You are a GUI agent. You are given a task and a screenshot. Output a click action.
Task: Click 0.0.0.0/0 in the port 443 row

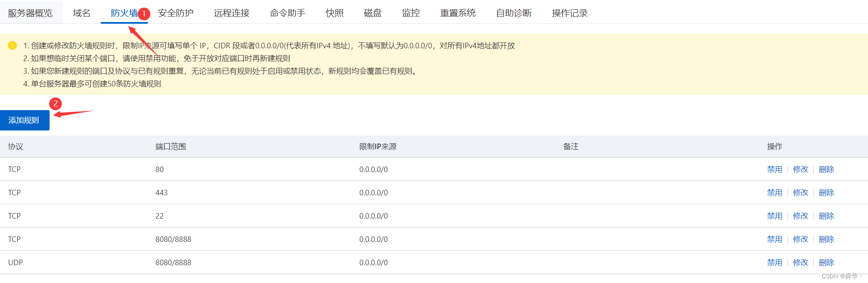(x=374, y=193)
